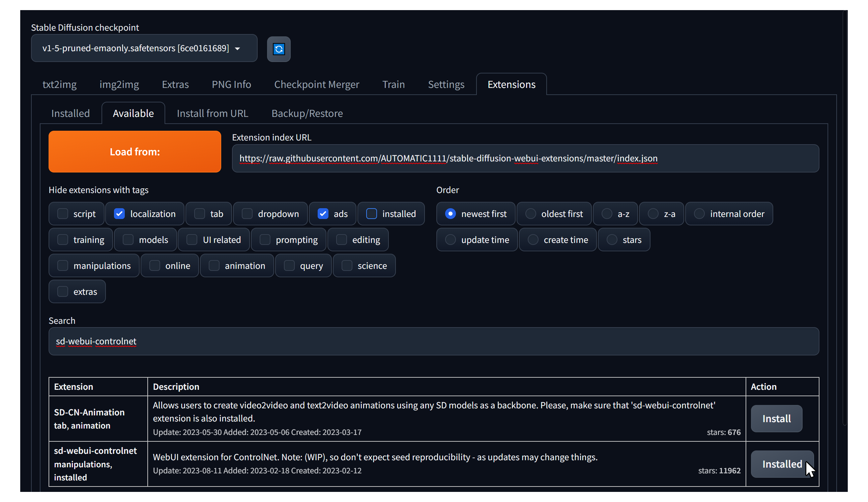The width and height of the screenshot is (868, 502).
Task: Show the Installed extensions sub-tab
Action: pos(70,113)
